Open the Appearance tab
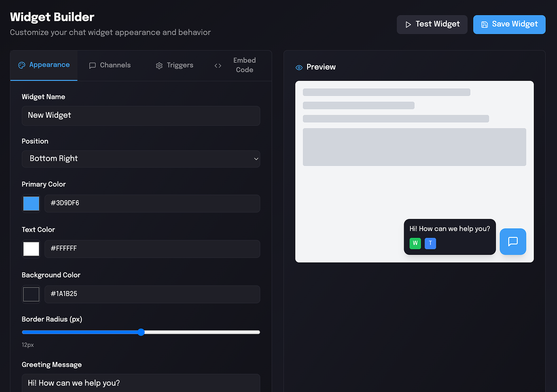Viewport: 557px width, 392px height. point(44,65)
